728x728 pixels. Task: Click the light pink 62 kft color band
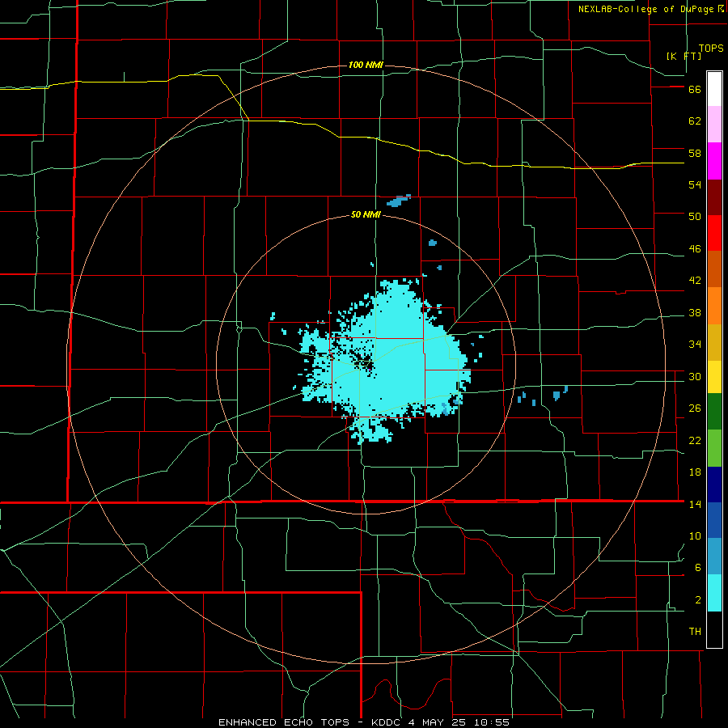point(714,124)
